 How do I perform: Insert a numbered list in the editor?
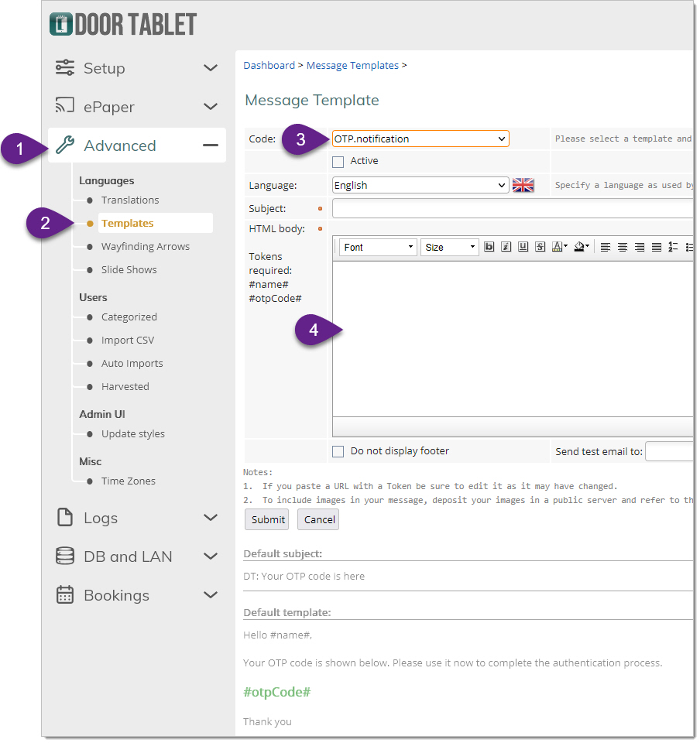(673, 247)
